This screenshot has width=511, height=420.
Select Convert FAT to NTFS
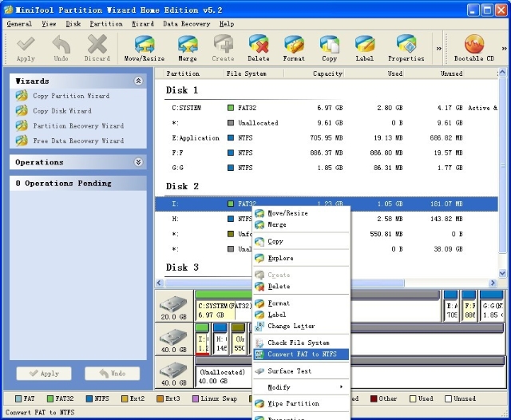[301, 355]
